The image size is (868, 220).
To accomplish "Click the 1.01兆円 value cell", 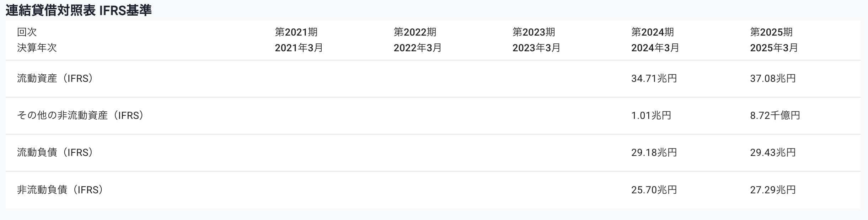I will coord(651,115).
